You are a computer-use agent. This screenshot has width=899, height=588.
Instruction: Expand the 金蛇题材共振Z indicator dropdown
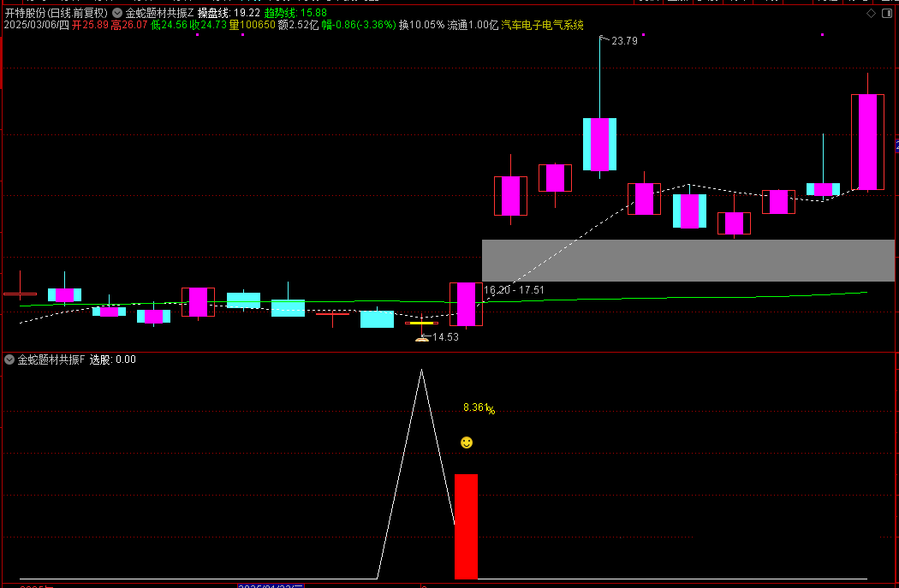118,14
